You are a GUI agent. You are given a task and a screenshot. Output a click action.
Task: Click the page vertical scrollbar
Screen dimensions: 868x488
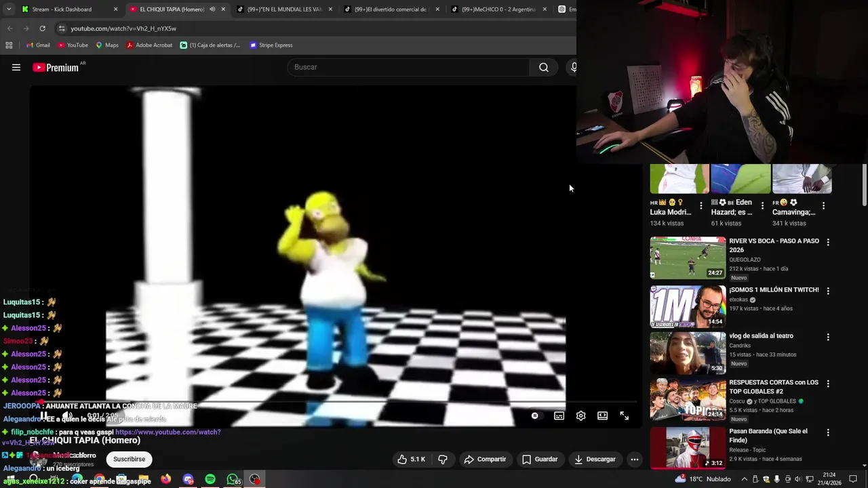click(x=863, y=184)
